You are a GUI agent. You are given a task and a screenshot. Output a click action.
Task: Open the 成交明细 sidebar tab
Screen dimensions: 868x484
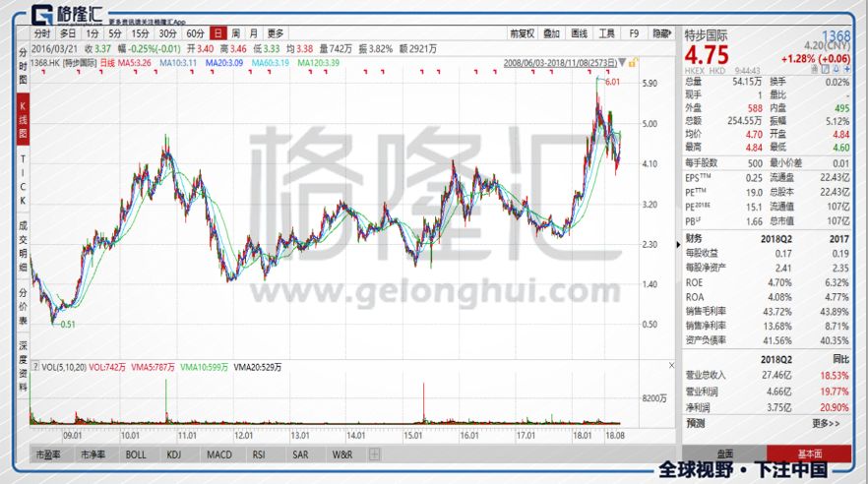(23, 246)
